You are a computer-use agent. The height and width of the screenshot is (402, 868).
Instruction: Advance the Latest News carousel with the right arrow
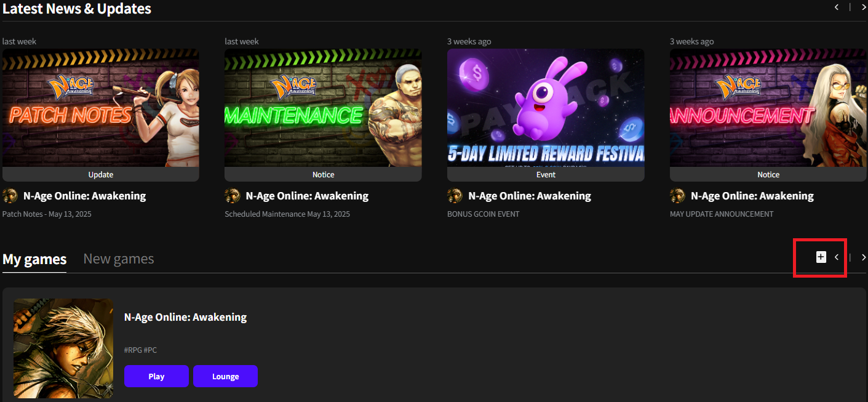pos(863,7)
